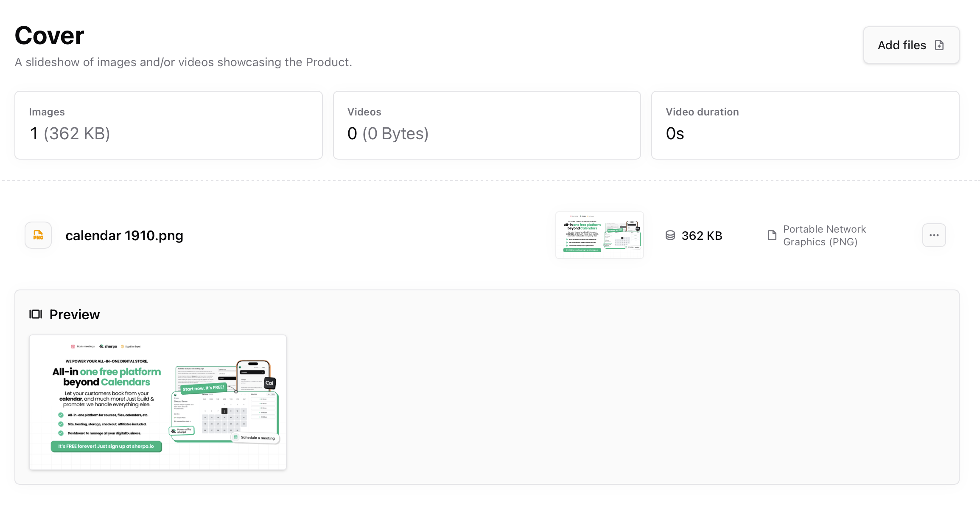Image resolution: width=980 pixels, height=517 pixels.
Task: Click the "Preview" section label
Action: point(74,314)
